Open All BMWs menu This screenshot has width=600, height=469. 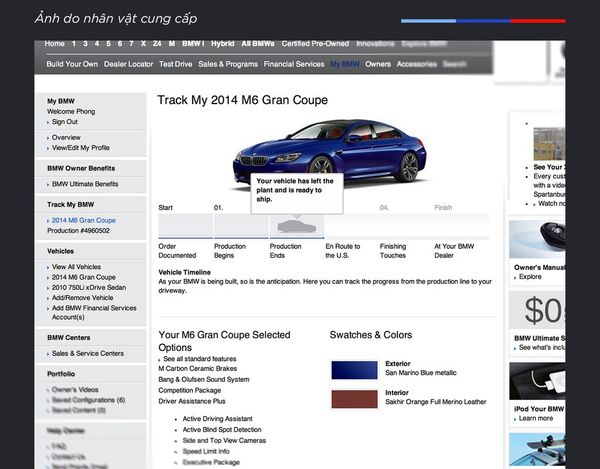[x=258, y=44]
